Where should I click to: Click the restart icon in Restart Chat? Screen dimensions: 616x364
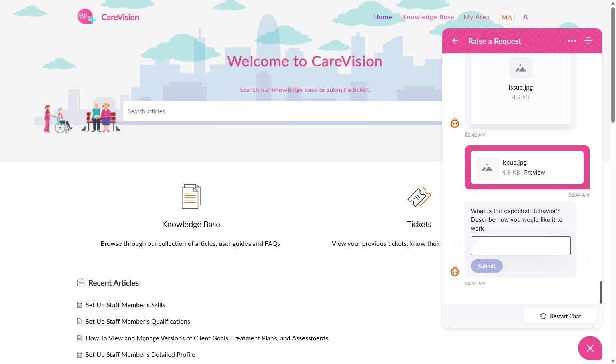(x=543, y=316)
